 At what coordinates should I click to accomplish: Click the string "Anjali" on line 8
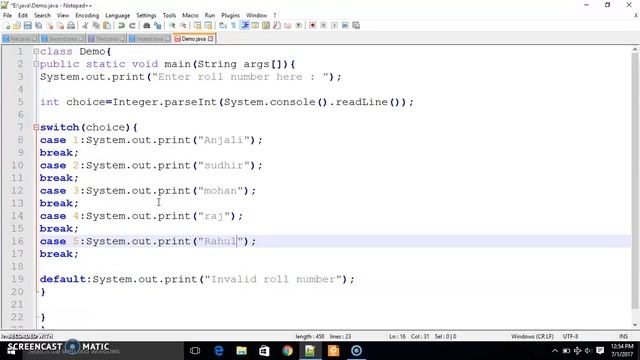(223, 140)
